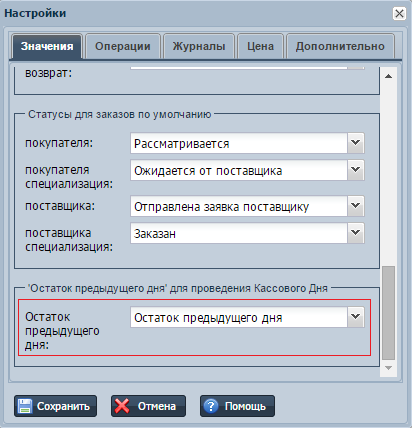Close the Настройки dialog window
This screenshot has width=412, height=428.
tap(399, 14)
